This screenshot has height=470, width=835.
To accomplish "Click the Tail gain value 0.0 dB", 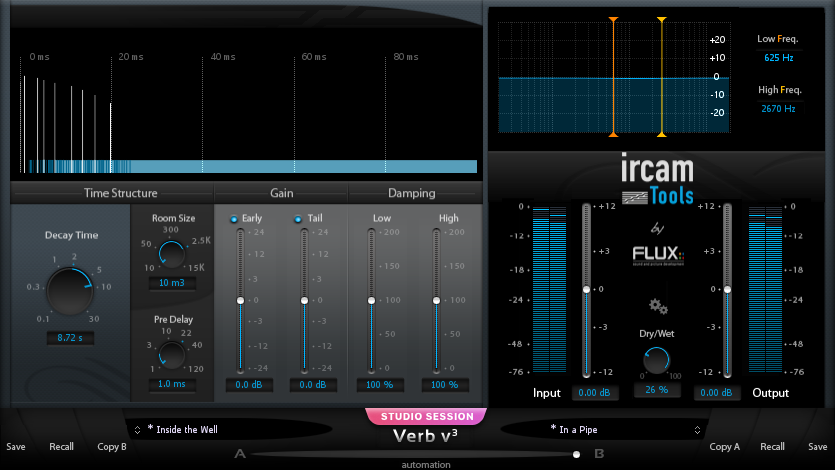I will pos(313,384).
